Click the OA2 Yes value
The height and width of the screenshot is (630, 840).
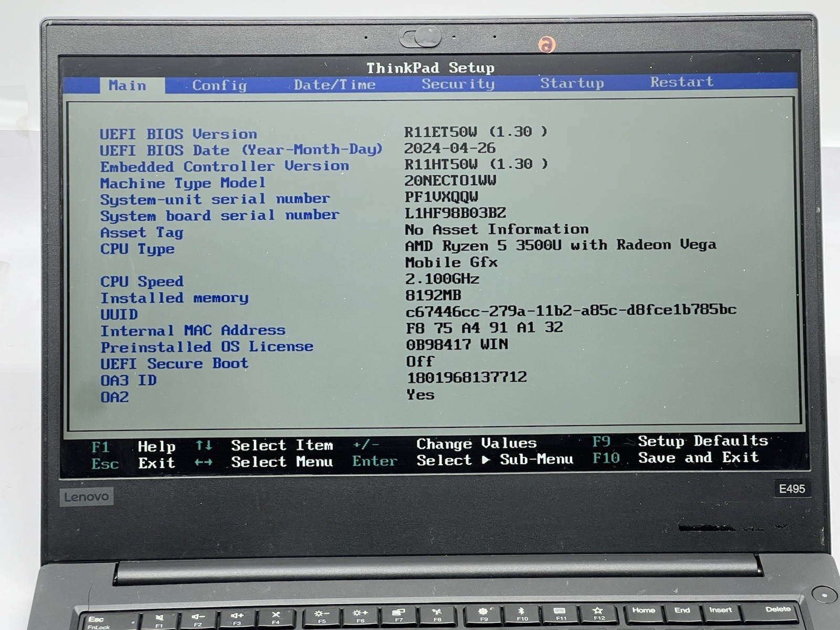click(x=420, y=395)
